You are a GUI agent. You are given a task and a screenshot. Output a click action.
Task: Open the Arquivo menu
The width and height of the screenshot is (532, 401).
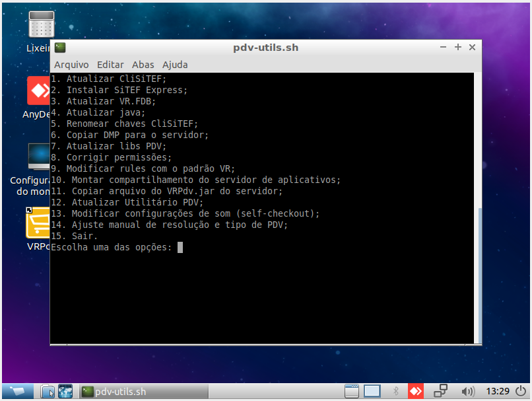pos(71,65)
